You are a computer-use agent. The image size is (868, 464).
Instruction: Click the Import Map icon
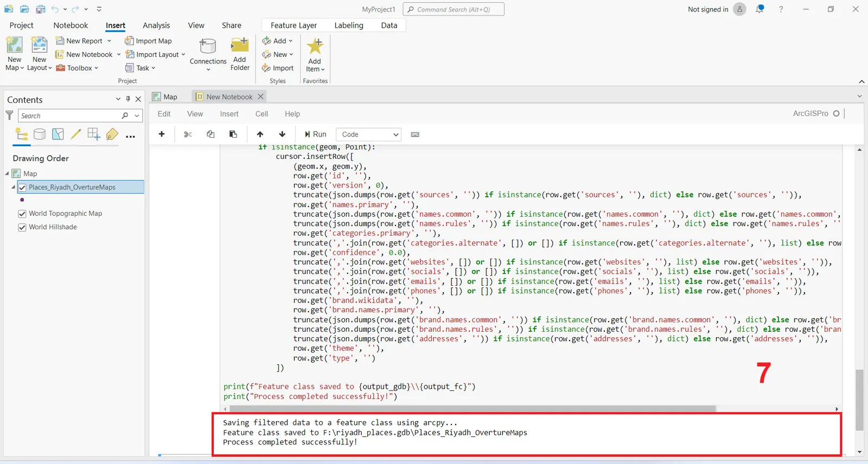click(129, 41)
